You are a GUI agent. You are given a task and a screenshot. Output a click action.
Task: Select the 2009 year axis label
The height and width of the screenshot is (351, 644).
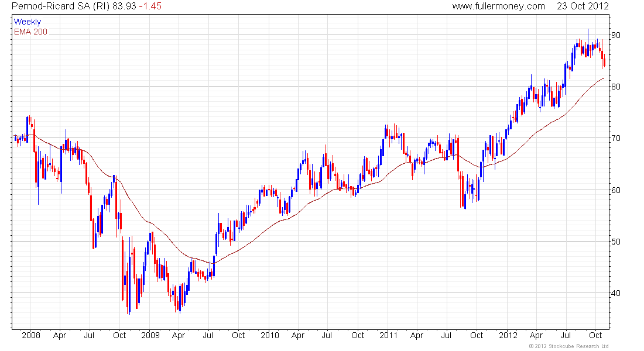(150, 335)
